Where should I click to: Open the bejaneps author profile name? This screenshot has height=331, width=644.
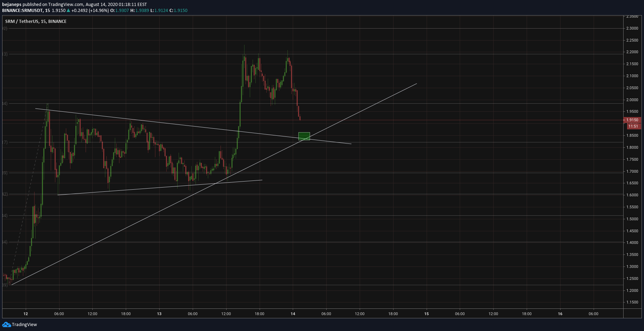(12, 5)
